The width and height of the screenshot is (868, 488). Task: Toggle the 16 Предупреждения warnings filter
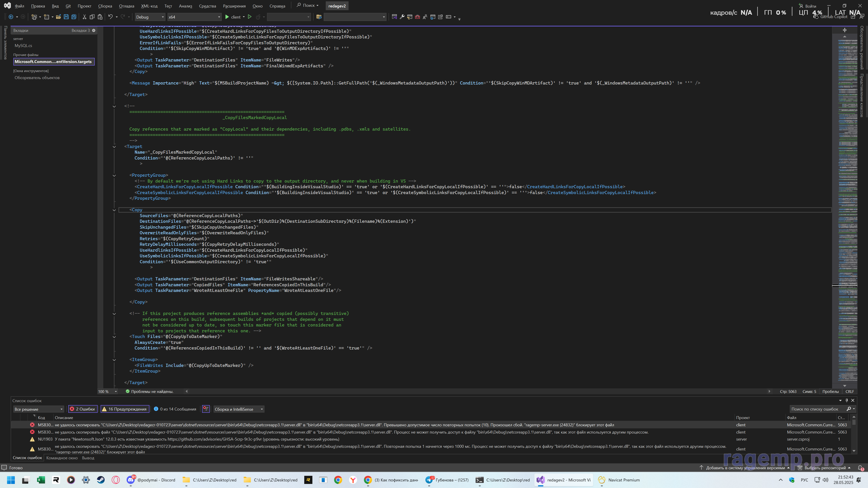[x=125, y=409]
